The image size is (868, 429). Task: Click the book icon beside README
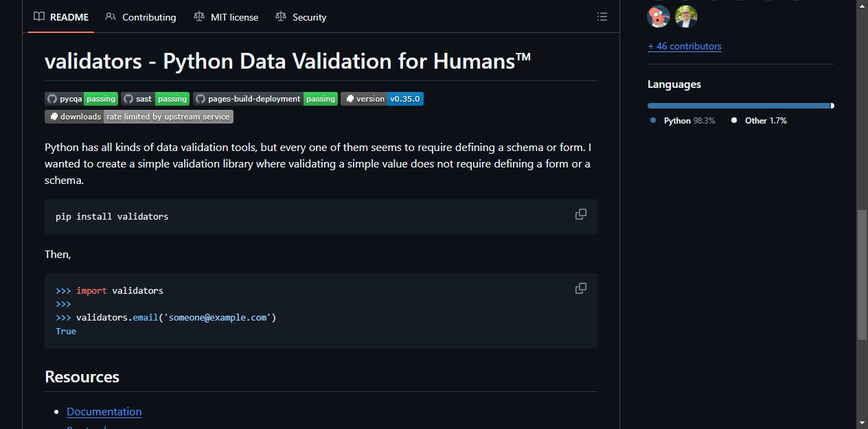click(39, 16)
